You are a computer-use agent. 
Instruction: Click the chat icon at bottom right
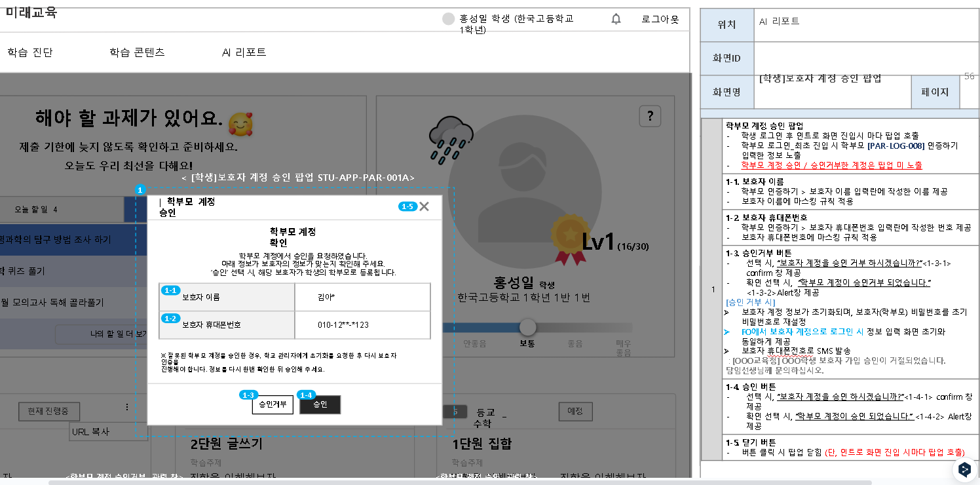(x=964, y=469)
